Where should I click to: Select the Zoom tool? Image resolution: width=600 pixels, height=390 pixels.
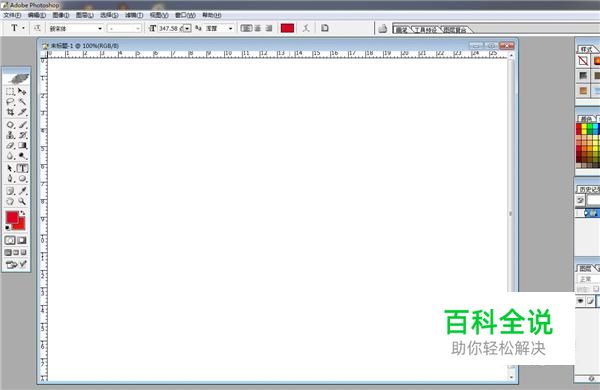click(x=22, y=201)
